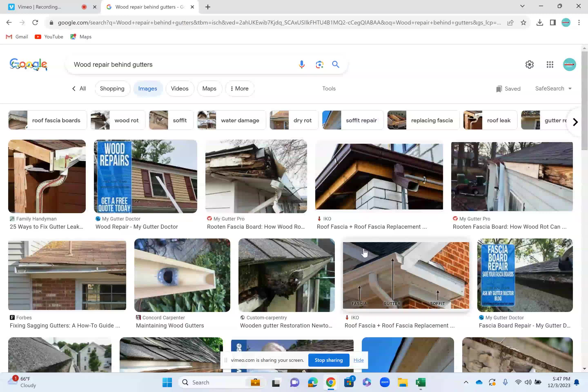Switch to the Videos tab
This screenshot has height=392, width=588.
tap(179, 88)
